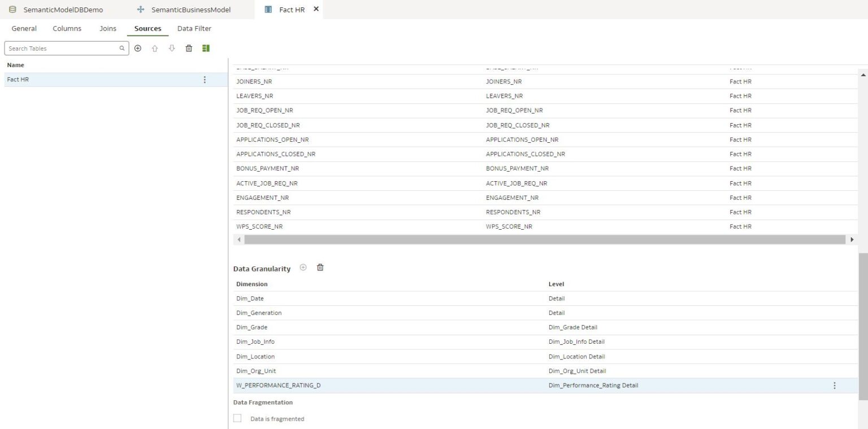Click the right arrow of the horizontal scrollbar
Image resolution: width=868 pixels, height=429 pixels.
coord(852,240)
